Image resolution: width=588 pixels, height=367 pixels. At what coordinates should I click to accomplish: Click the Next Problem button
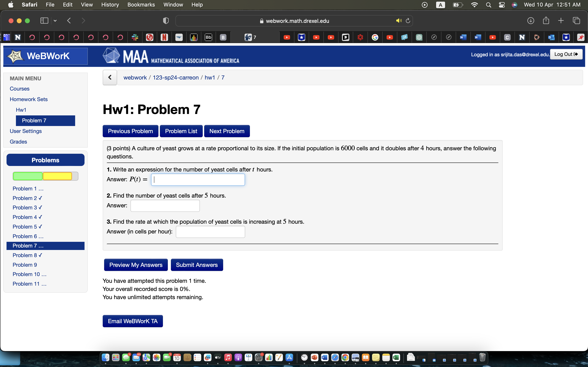click(227, 131)
